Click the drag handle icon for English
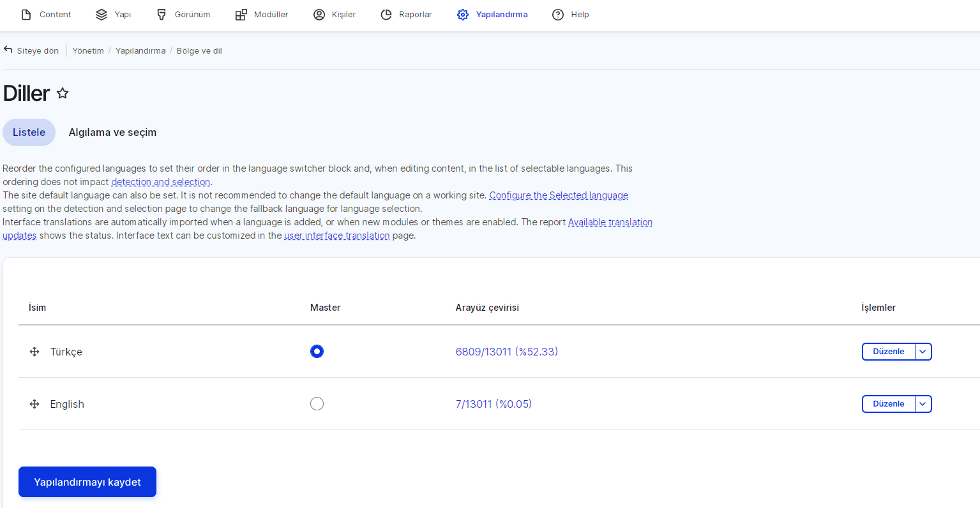 coord(34,404)
